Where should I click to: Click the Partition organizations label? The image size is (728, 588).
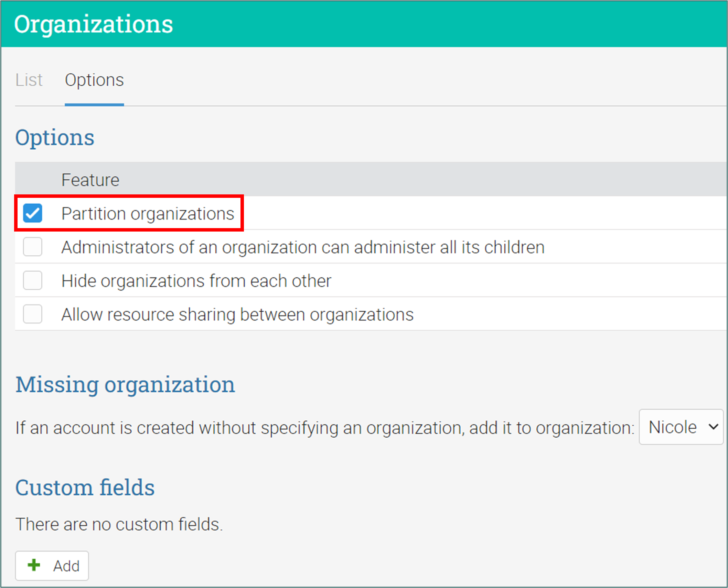pyautogui.click(x=148, y=214)
